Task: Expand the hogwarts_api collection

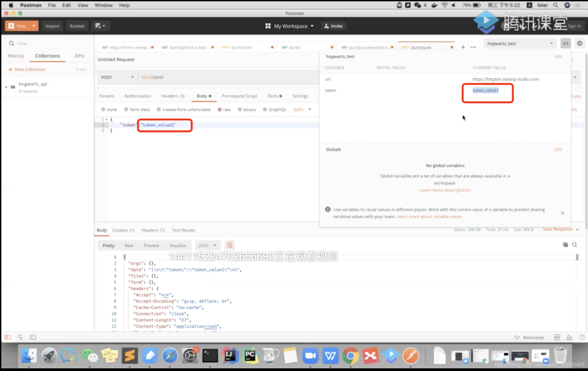Action: (x=6, y=87)
